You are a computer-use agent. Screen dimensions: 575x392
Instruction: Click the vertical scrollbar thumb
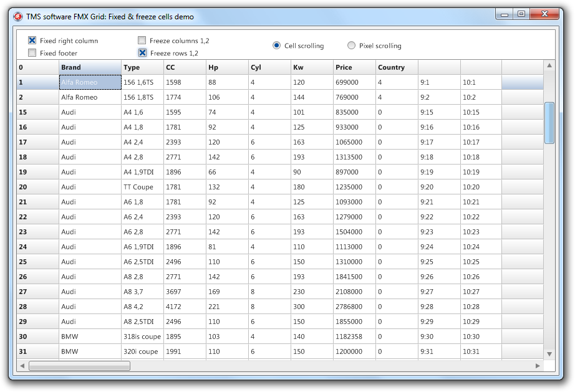[x=549, y=123]
